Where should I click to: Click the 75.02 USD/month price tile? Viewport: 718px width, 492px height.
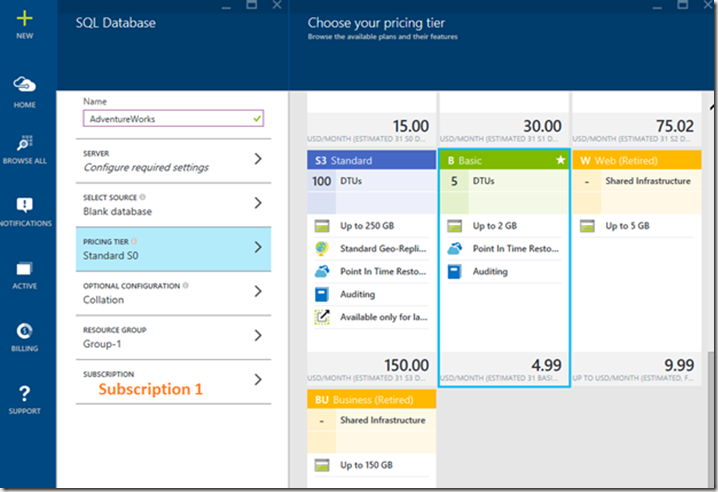pos(637,130)
